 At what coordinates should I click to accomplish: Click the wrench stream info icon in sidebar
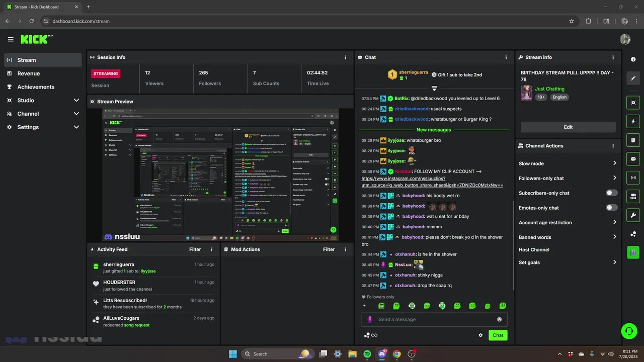(x=633, y=215)
